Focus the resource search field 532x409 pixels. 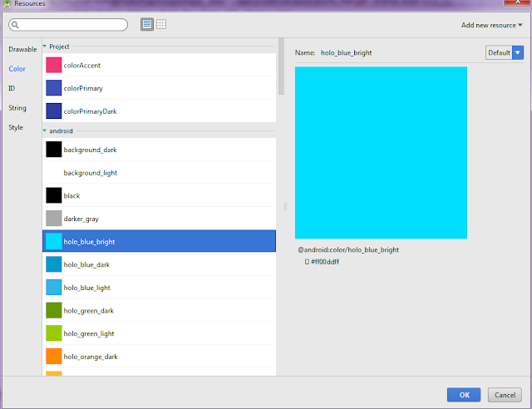pyautogui.click(x=68, y=25)
